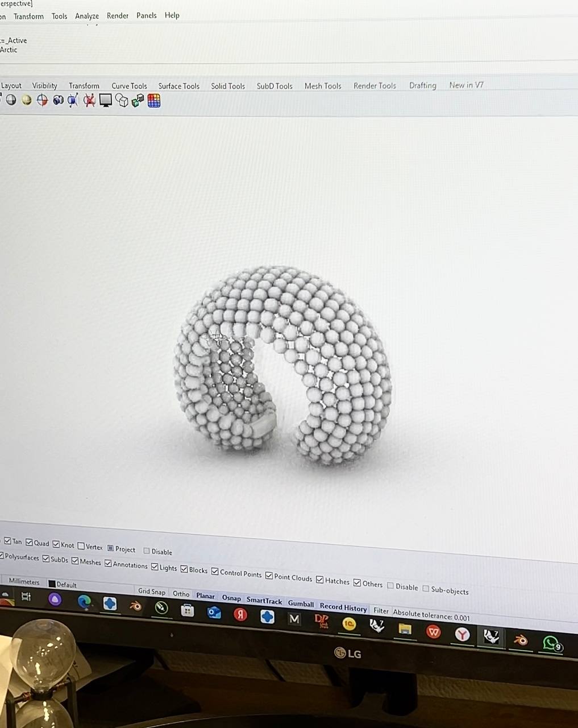
Task: Open the Tools menu
Action: (59, 16)
